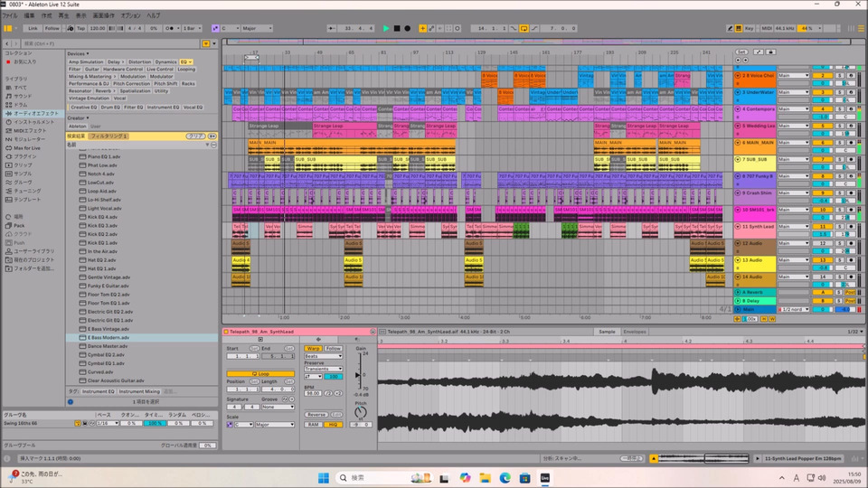Image resolution: width=868 pixels, height=488 pixels.
Task: Open the オプション menu
Action: tap(130, 15)
